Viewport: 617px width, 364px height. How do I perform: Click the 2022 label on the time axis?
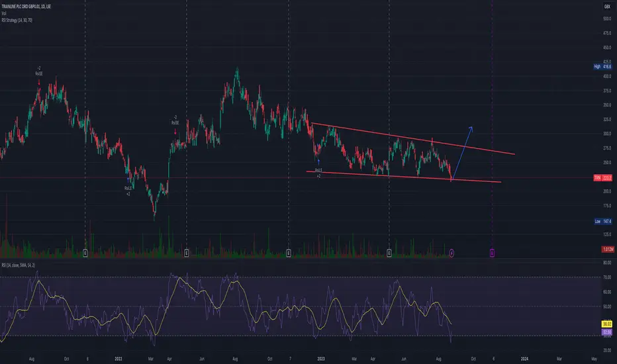(x=119, y=359)
